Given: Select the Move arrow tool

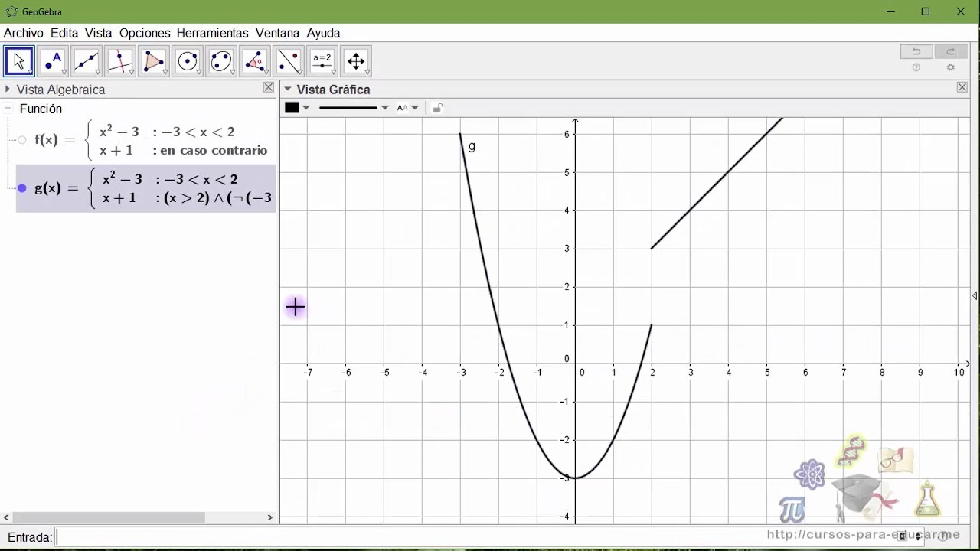Looking at the screenshot, I should point(19,61).
